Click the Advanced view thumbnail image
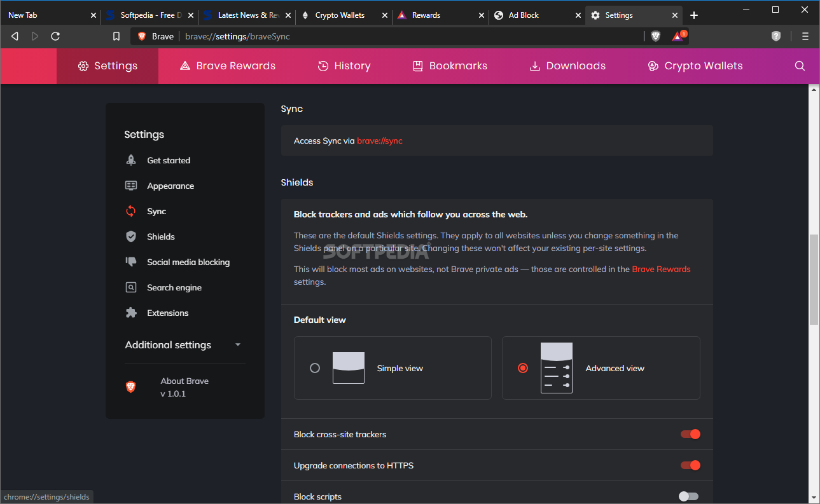820x504 pixels. click(557, 368)
